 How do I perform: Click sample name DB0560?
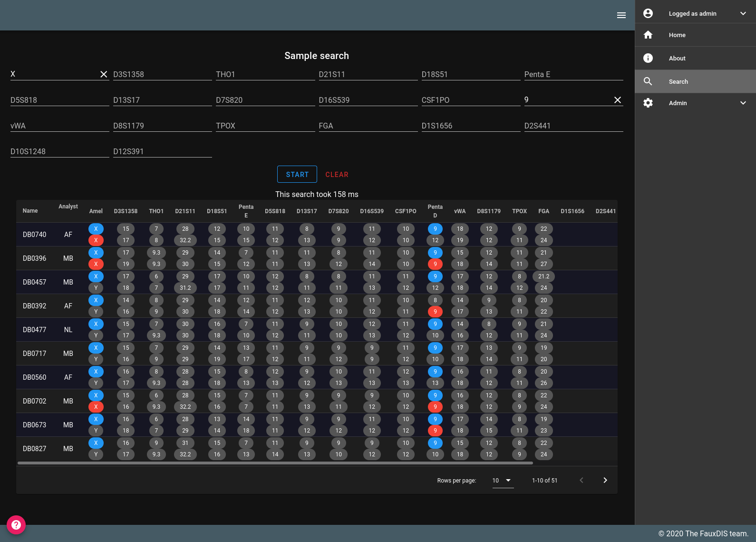(35, 377)
